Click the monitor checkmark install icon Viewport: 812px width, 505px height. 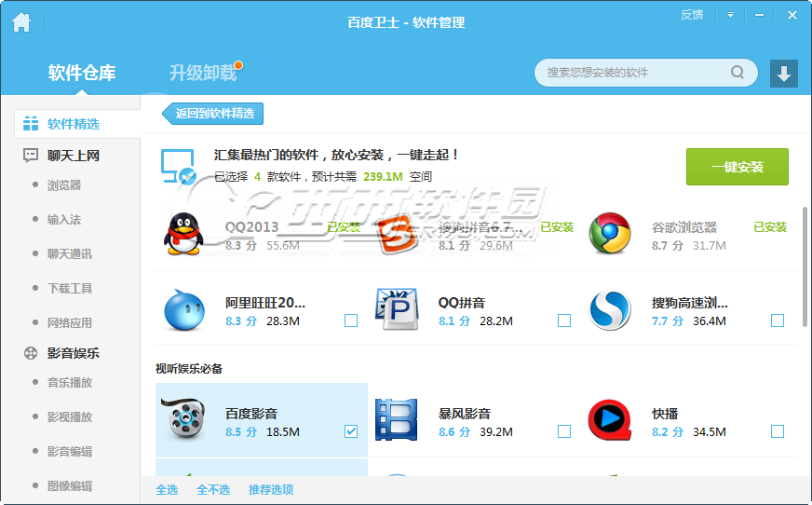point(178,166)
